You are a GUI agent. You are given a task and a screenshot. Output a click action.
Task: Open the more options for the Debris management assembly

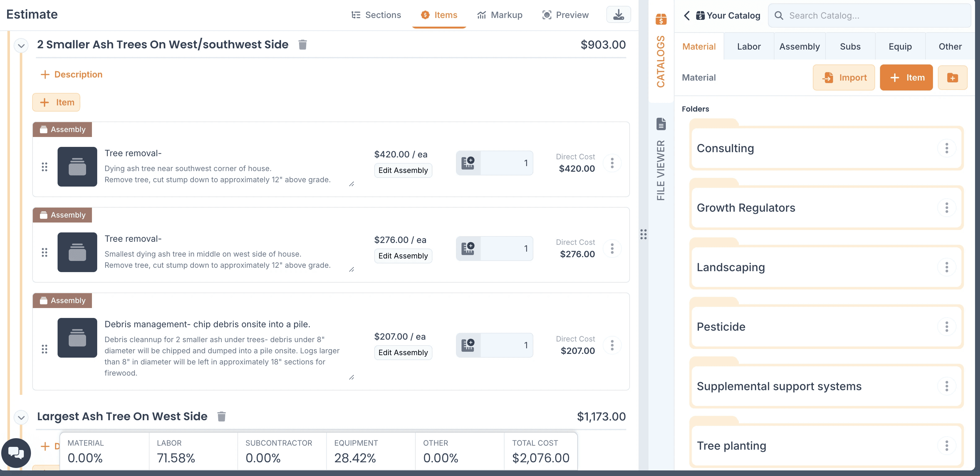(612, 345)
